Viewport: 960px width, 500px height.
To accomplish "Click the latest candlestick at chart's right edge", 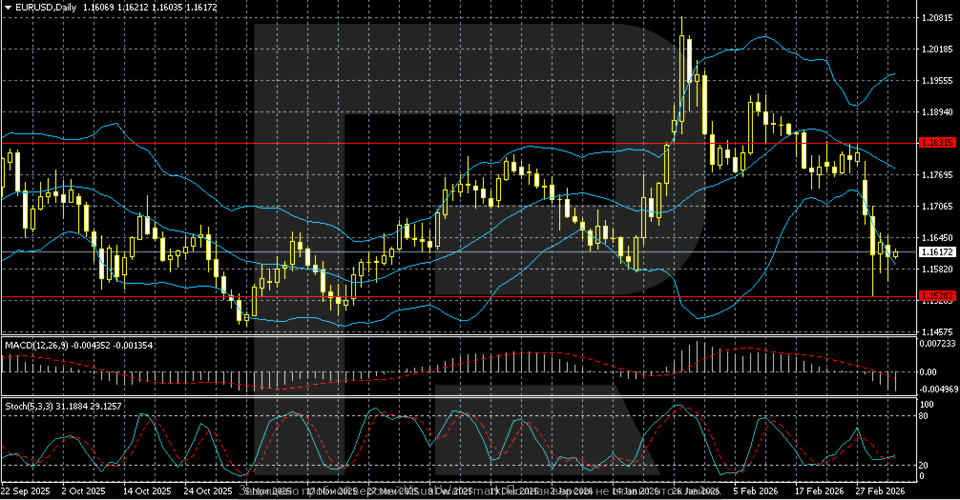I will click(x=895, y=254).
